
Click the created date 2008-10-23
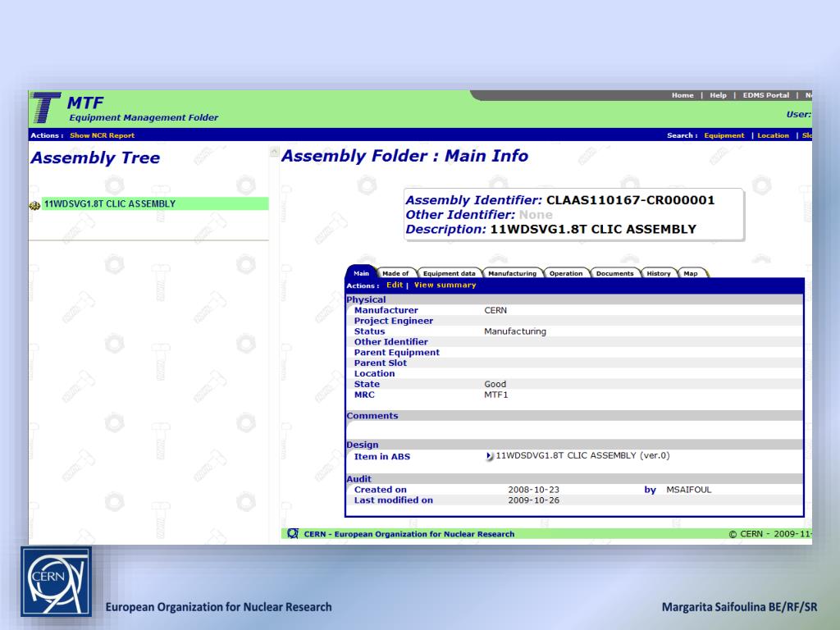click(533, 490)
